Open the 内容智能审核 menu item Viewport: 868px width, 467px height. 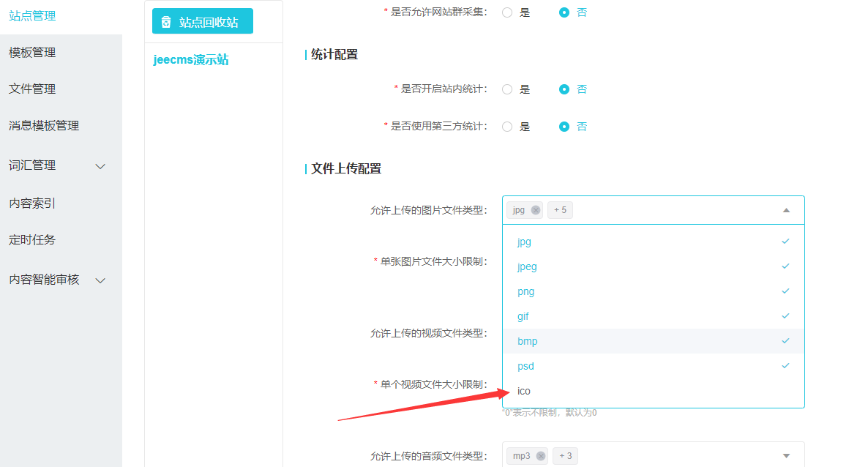pos(44,279)
